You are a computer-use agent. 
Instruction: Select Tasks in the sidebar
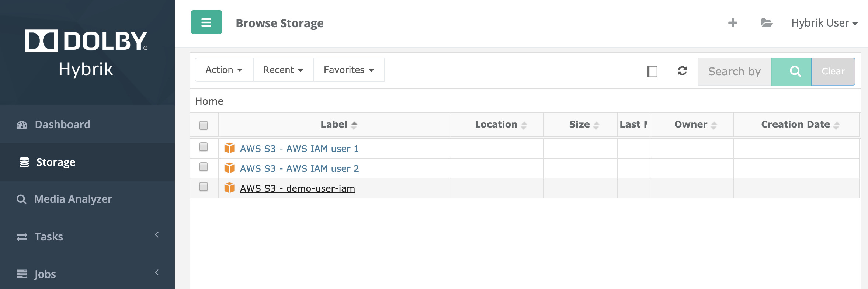[87, 237]
